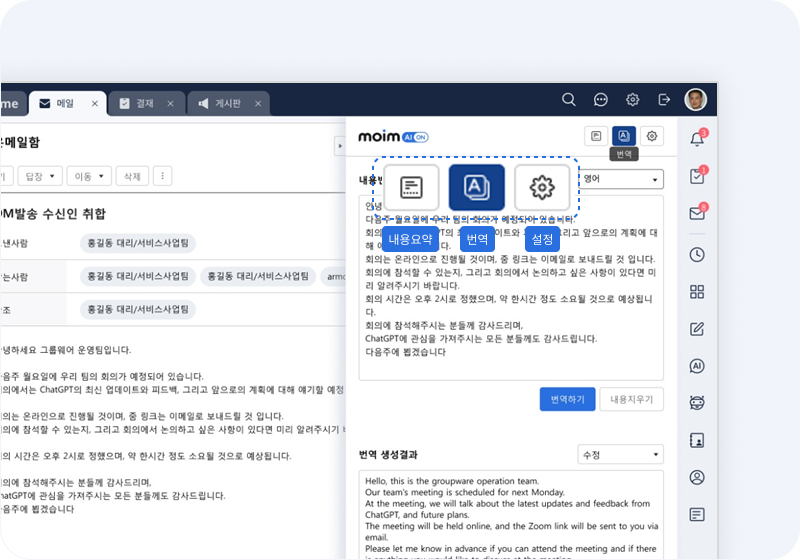Open the AI chat icon in right sidebar
This screenshot has height=560, width=800.
[697, 366]
